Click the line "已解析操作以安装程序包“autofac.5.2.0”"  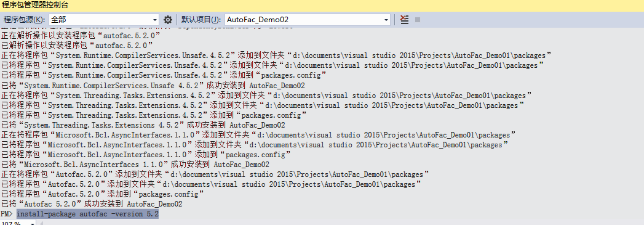(78, 45)
